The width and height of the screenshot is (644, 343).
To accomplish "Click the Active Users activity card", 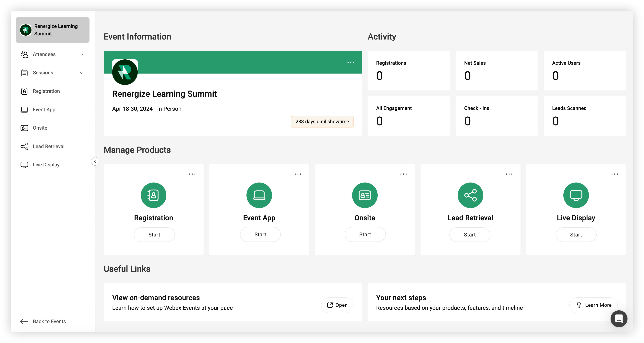I will pos(585,71).
